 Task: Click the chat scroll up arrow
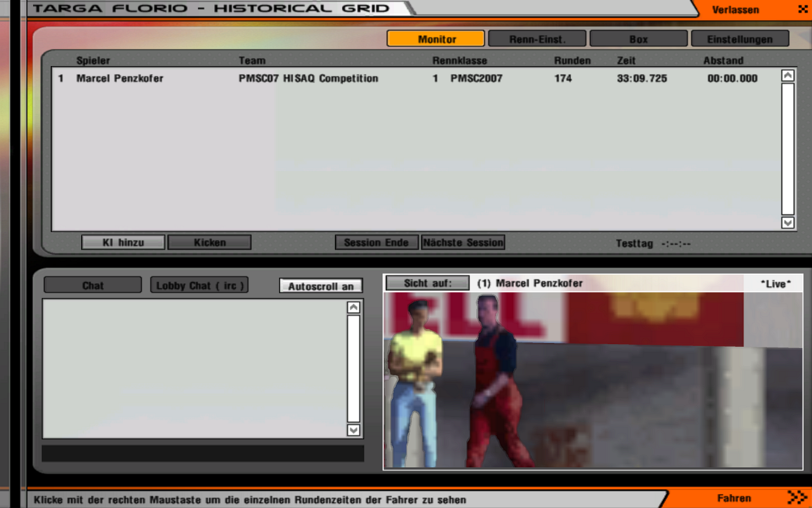click(x=353, y=307)
